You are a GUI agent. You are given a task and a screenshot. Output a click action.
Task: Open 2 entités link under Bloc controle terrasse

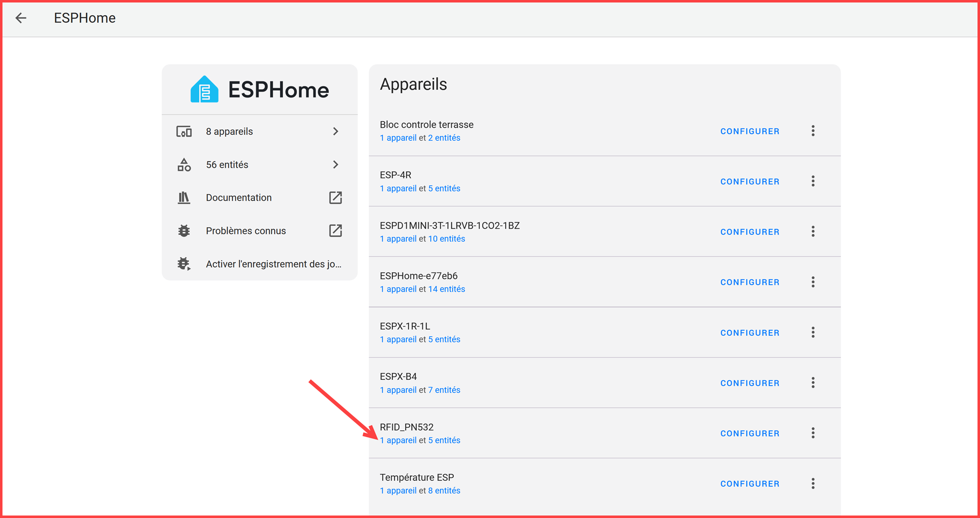444,138
